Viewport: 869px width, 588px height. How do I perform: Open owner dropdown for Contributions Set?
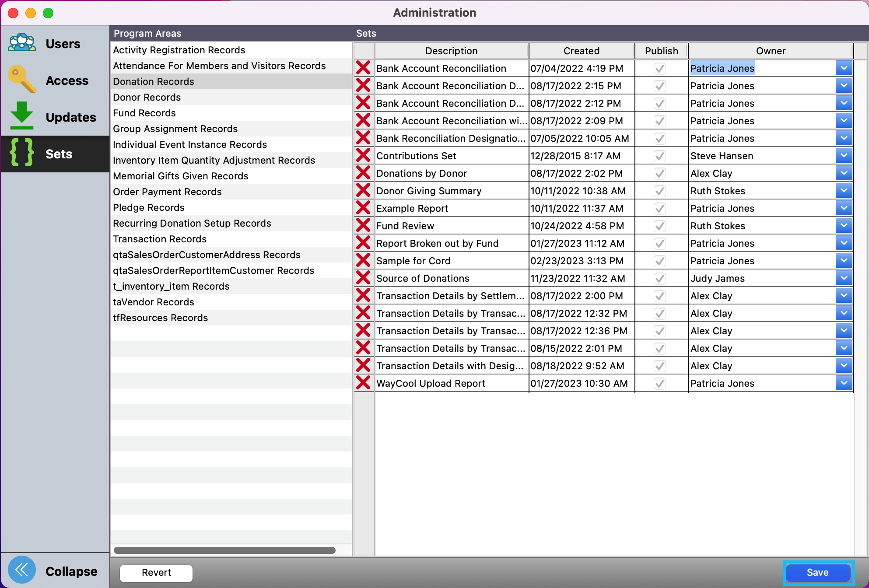pyautogui.click(x=844, y=156)
